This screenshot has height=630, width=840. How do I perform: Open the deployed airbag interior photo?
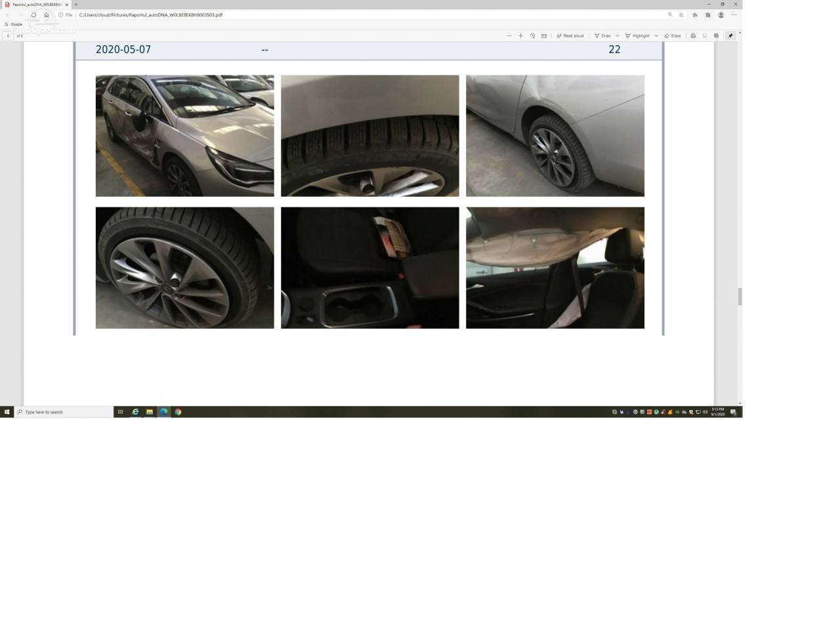click(x=555, y=268)
